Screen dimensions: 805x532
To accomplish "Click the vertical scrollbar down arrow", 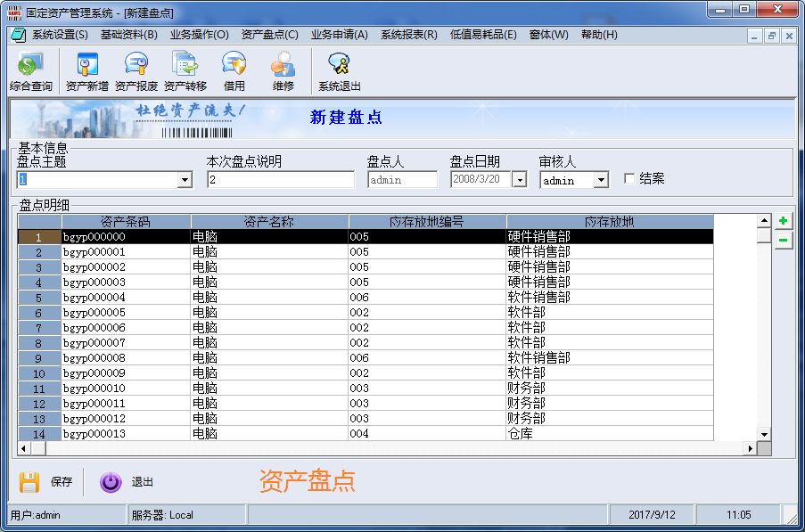I will click(763, 433).
